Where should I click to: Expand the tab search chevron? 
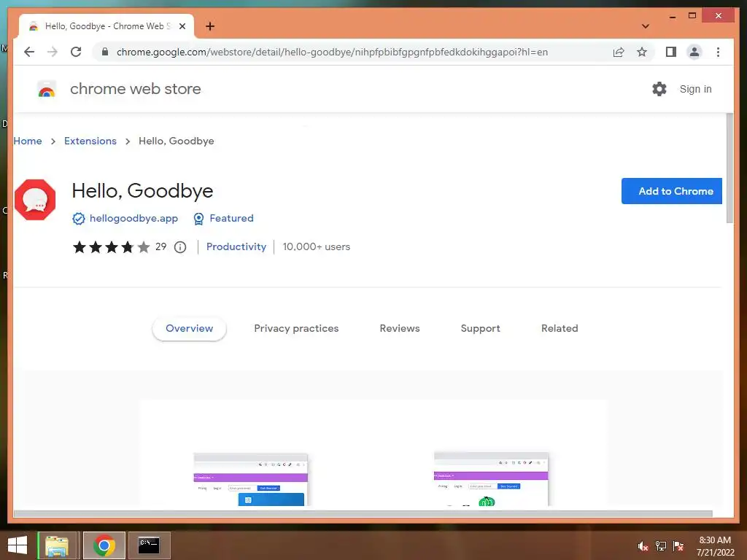tap(645, 26)
